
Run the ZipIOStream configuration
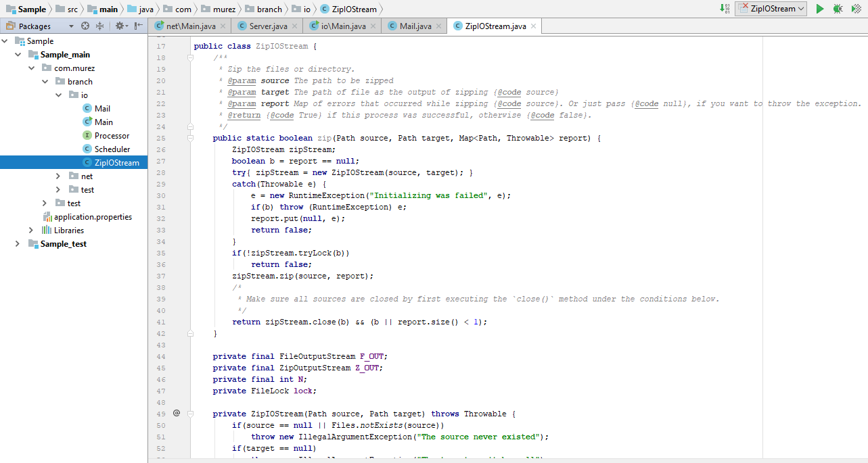tap(819, 9)
